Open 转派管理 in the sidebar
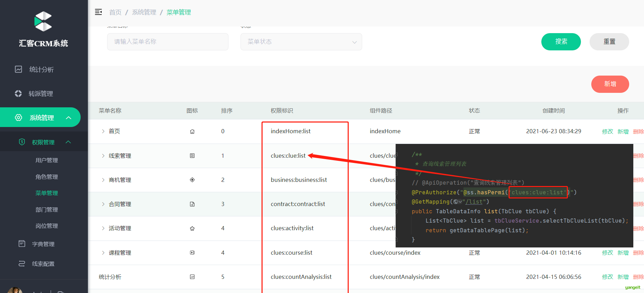Image resolution: width=644 pixels, height=293 pixels. click(x=41, y=94)
